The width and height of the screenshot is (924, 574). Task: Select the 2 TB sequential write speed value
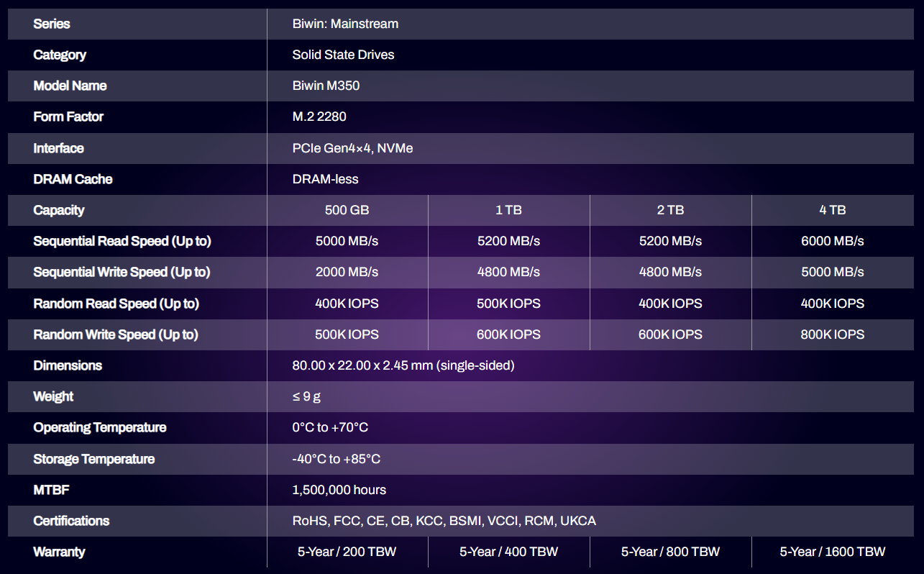pyautogui.click(x=671, y=272)
